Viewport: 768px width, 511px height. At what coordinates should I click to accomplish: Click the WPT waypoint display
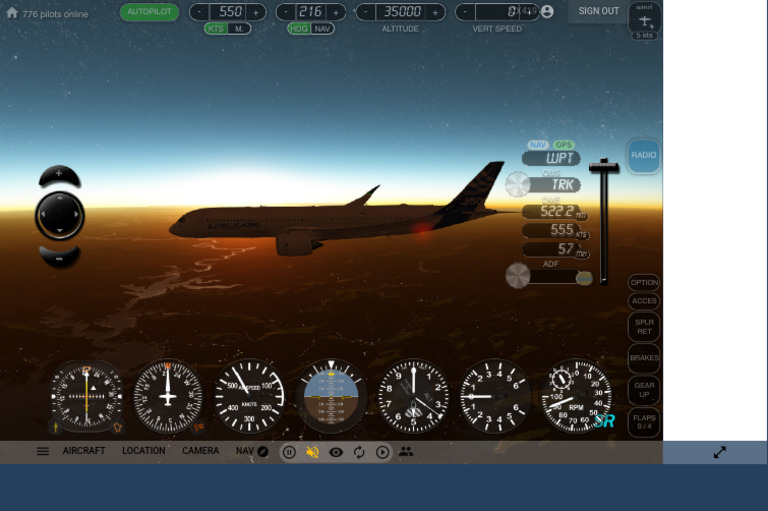[551, 158]
